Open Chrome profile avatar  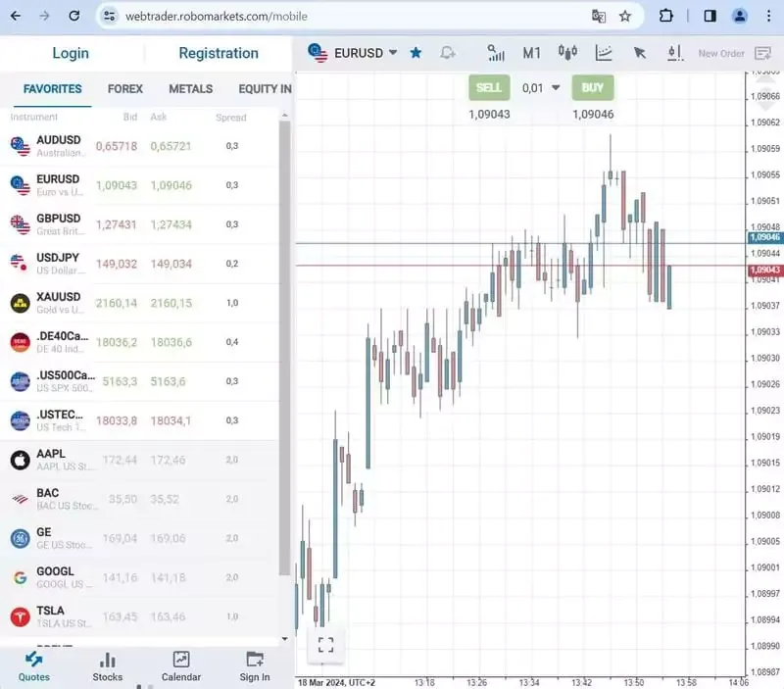pos(740,16)
